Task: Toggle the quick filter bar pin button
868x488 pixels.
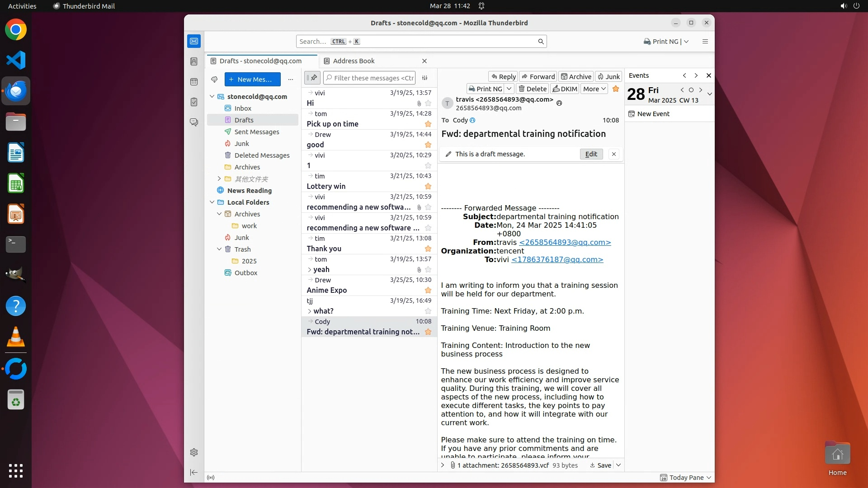Action: [x=312, y=78]
